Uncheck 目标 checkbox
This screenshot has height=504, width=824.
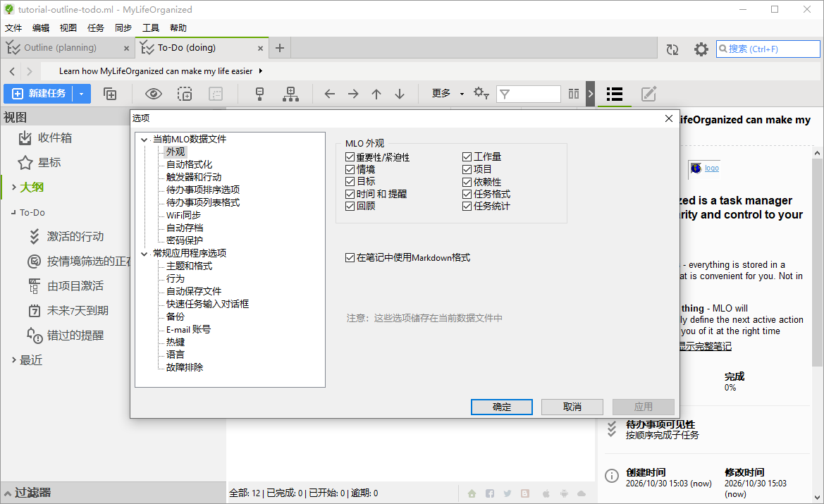click(350, 181)
